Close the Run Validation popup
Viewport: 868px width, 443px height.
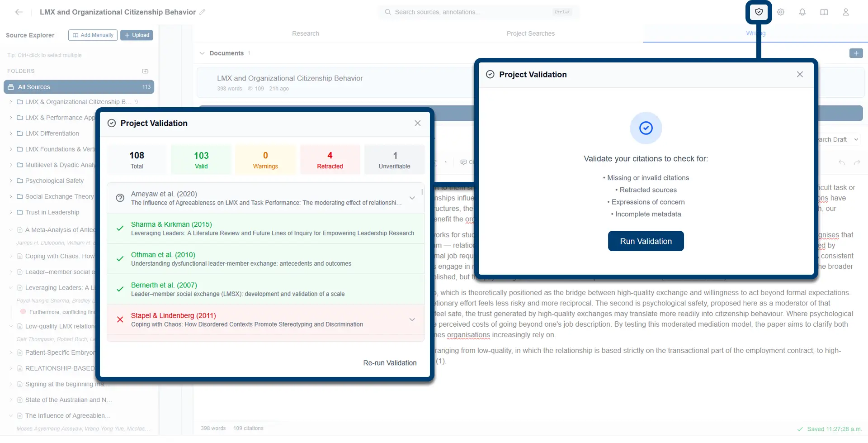(800, 74)
